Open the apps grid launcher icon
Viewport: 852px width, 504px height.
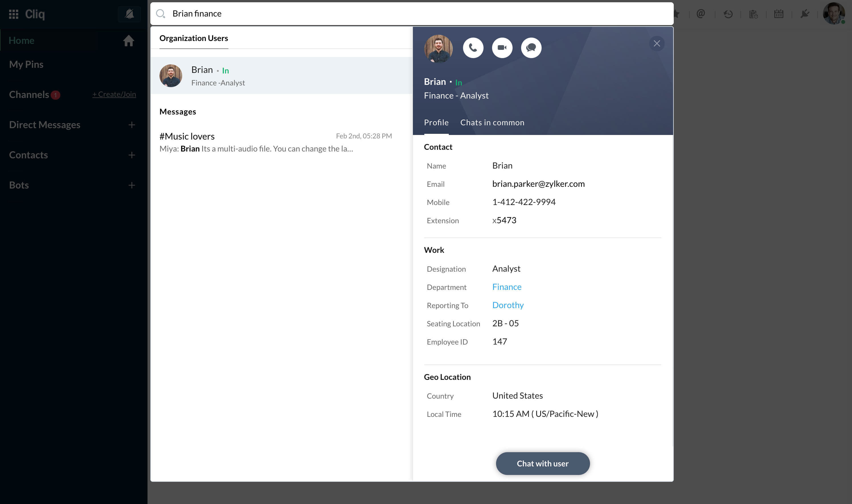click(x=14, y=14)
